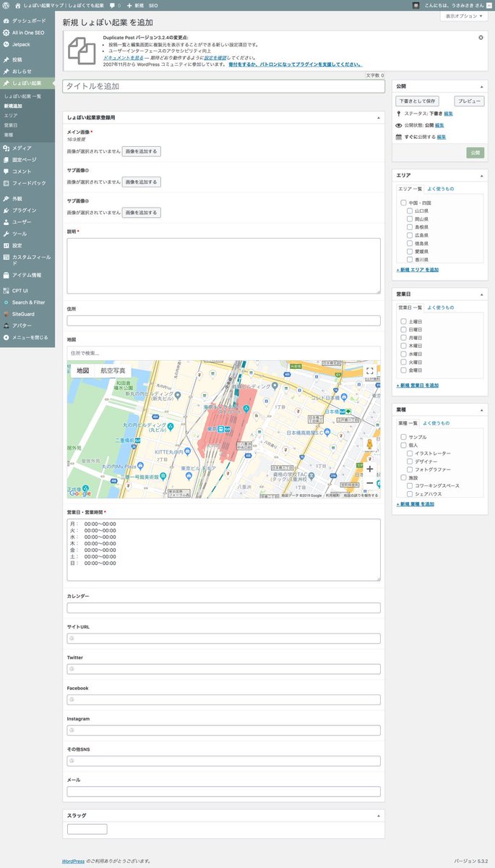Open Posts (投稿) in the sidebar
This screenshot has height=868, width=495.
point(27,59)
